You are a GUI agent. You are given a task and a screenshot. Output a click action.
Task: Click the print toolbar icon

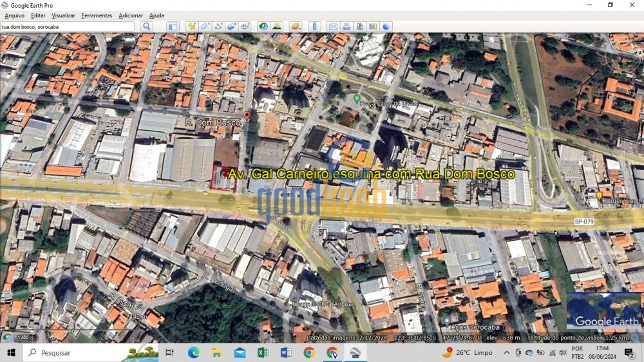coord(346,26)
